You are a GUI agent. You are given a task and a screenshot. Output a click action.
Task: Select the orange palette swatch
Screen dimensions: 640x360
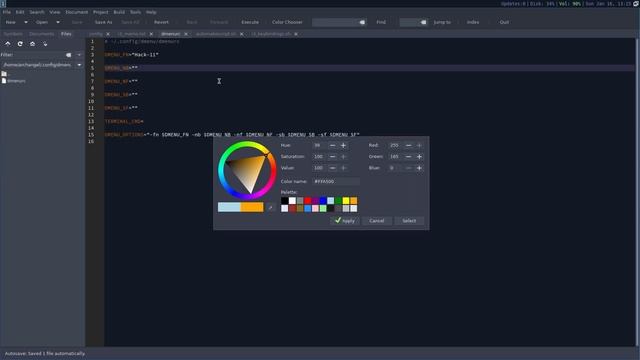[353, 200]
